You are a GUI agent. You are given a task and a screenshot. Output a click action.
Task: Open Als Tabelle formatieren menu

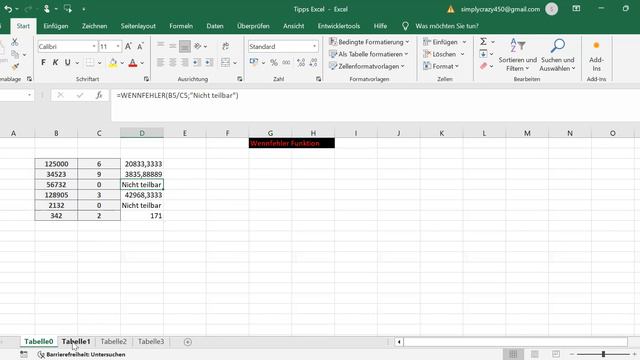point(369,54)
